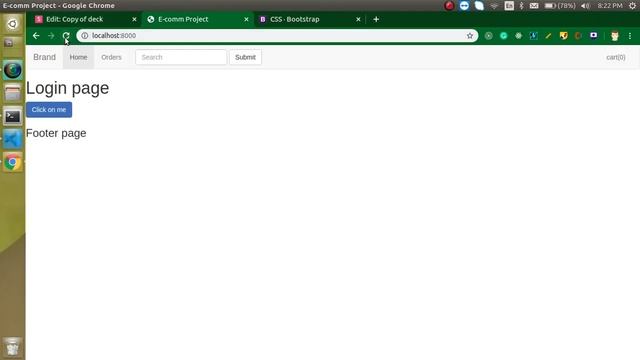
Task: Click the Submit search button
Action: [x=245, y=57]
